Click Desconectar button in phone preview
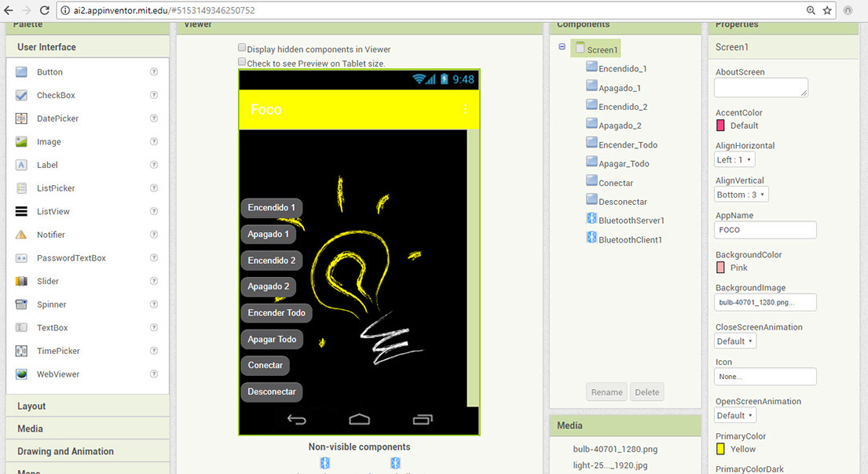The image size is (868, 474). tap(272, 392)
